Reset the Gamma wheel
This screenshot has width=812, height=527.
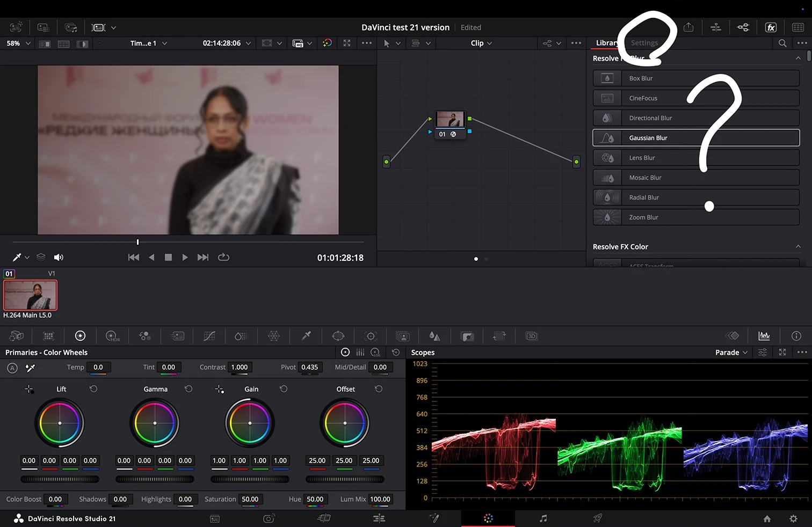coord(189,389)
